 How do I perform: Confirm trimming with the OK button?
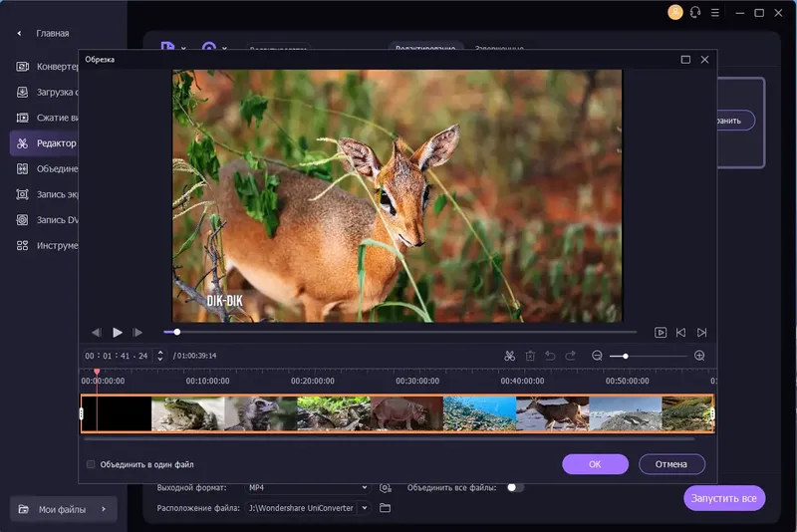click(595, 464)
